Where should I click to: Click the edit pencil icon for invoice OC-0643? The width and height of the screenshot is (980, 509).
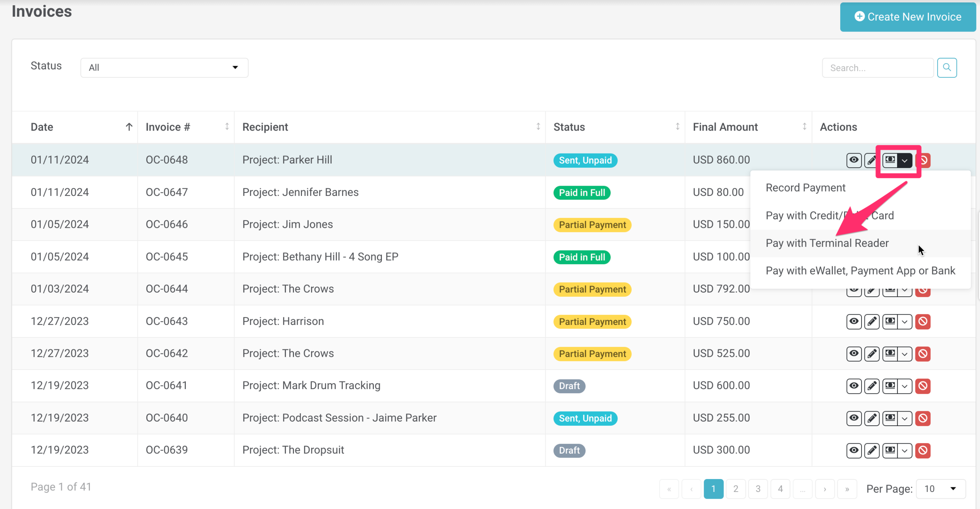(x=872, y=322)
